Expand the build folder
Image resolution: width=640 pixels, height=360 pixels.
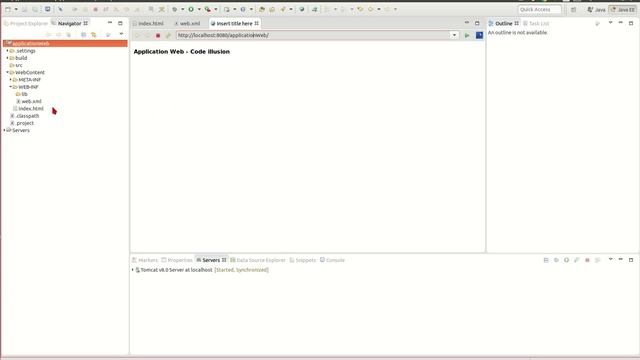click(x=7, y=58)
